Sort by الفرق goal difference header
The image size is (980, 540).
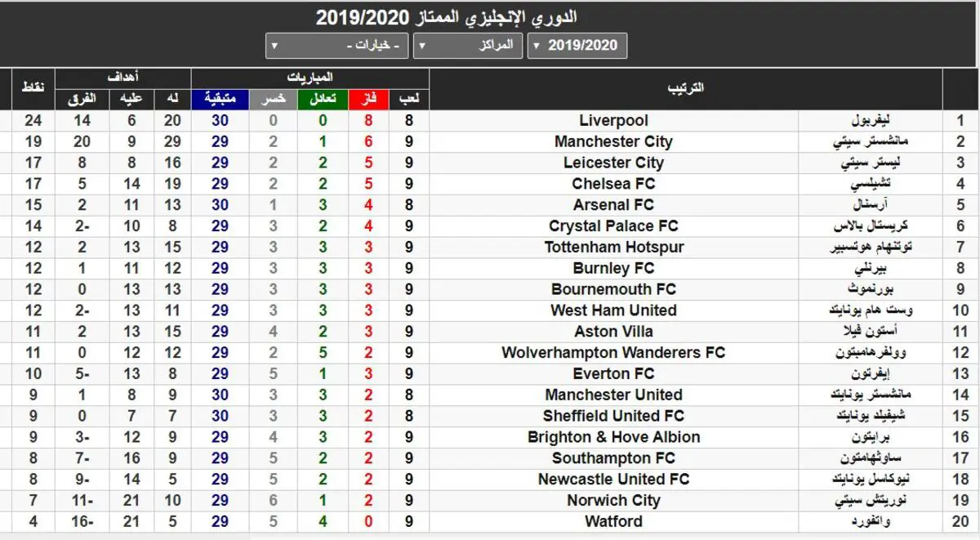tap(82, 100)
